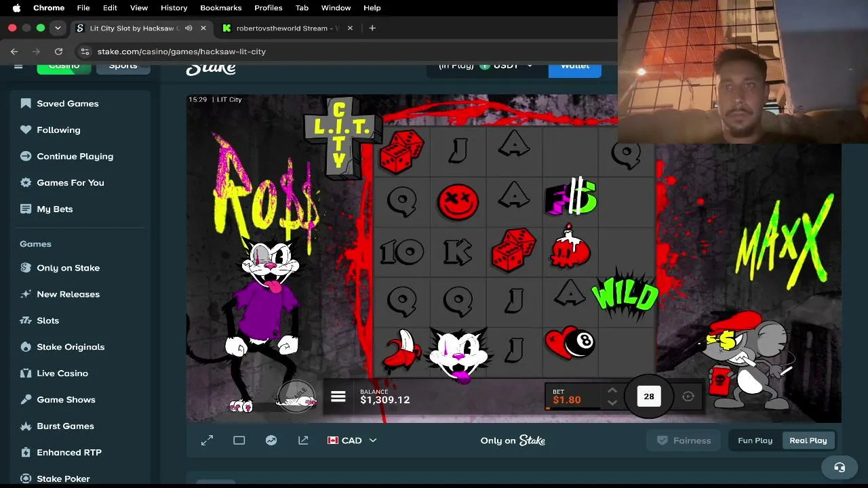Open a new Chrome tab
Screen dimensions: 868x488
coord(372,28)
